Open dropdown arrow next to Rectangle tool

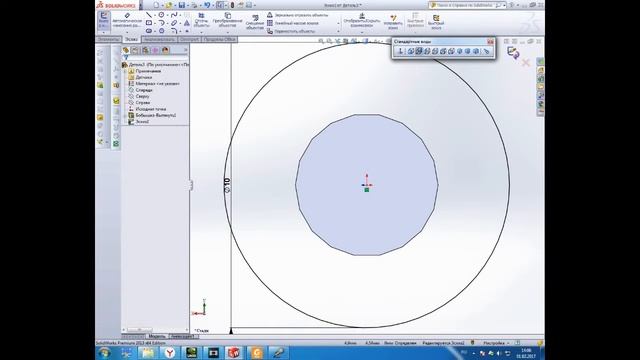click(x=155, y=23)
